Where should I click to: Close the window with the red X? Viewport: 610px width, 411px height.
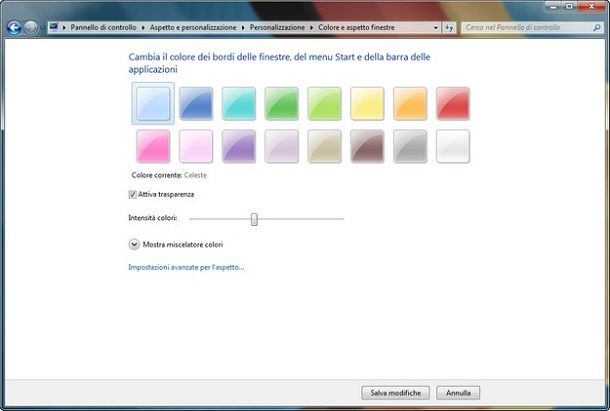591,6
